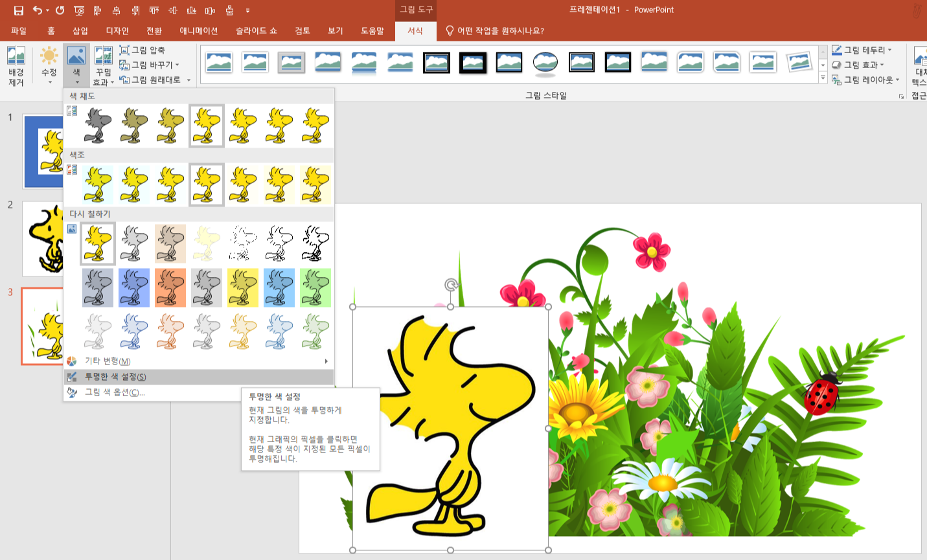Select the blue recolor swatch in 다시 칠하기
The width and height of the screenshot is (927, 560).
pyautogui.click(x=133, y=287)
